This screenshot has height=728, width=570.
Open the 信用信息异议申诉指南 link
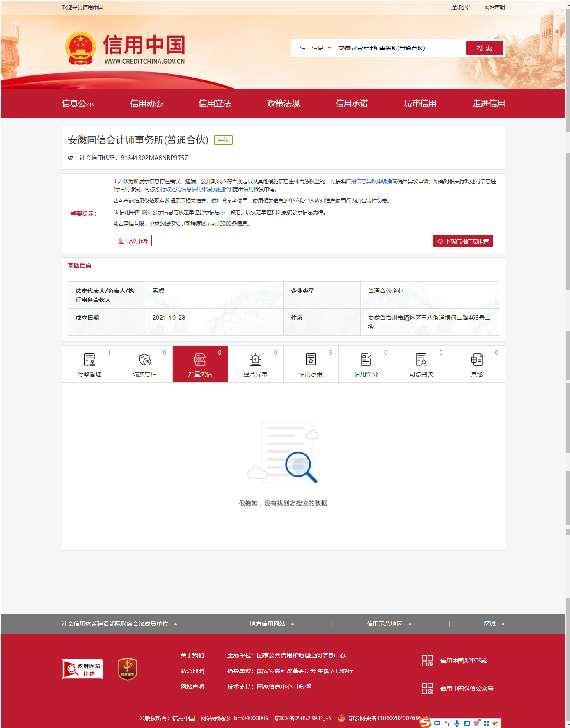pyautogui.click(x=371, y=181)
